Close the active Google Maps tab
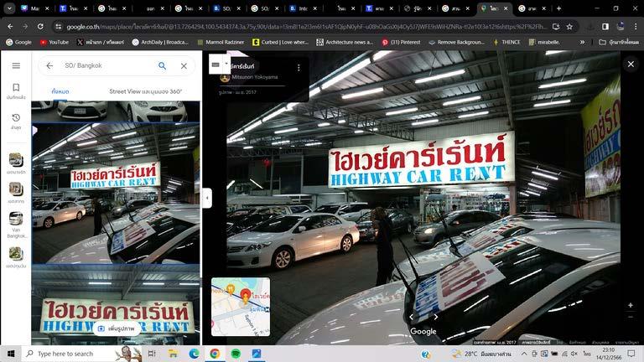 tap(506, 8)
